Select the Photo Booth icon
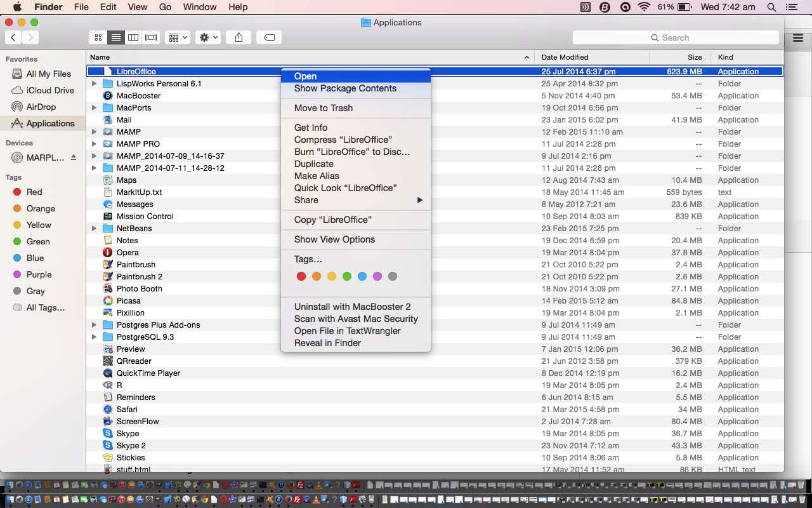This screenshot has width=812, height=508. coord(108,288)
